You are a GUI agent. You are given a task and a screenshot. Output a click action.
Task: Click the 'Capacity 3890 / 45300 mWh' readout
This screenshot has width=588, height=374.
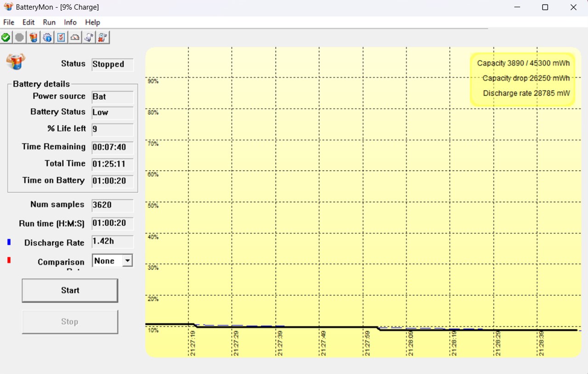pos(523,63)
